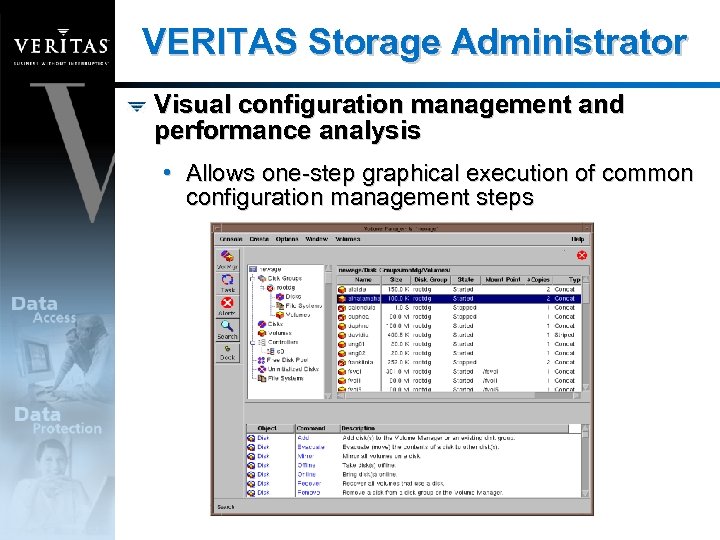Click the disk icon in the Remove command row
This screenshot has width=720, height=540.
tap(251, 493)
